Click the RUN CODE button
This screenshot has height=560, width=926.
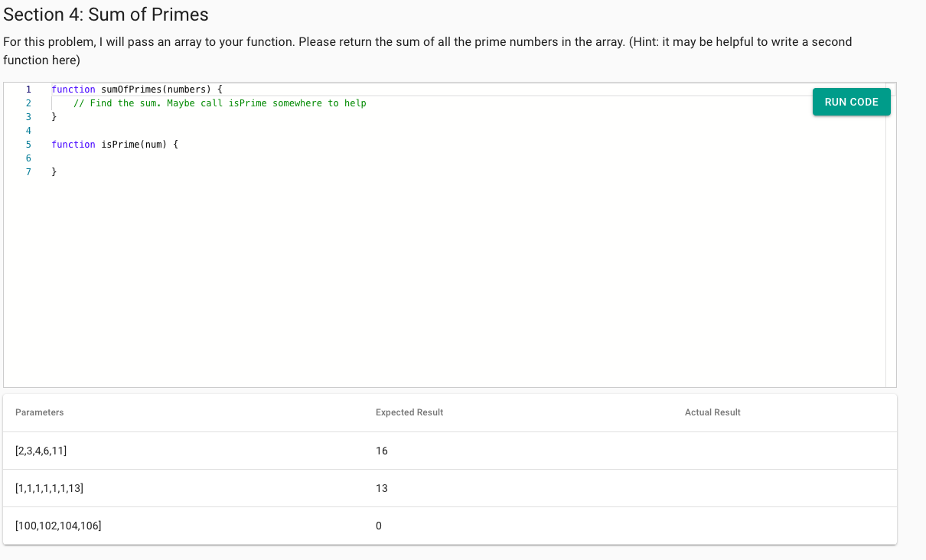851,101
